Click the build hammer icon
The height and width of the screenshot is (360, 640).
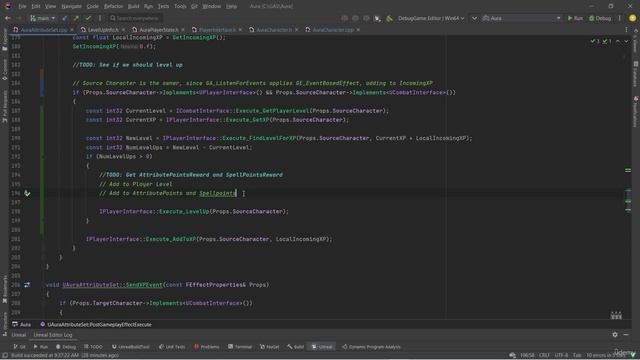pyautogui.click(x=389, y=18)
